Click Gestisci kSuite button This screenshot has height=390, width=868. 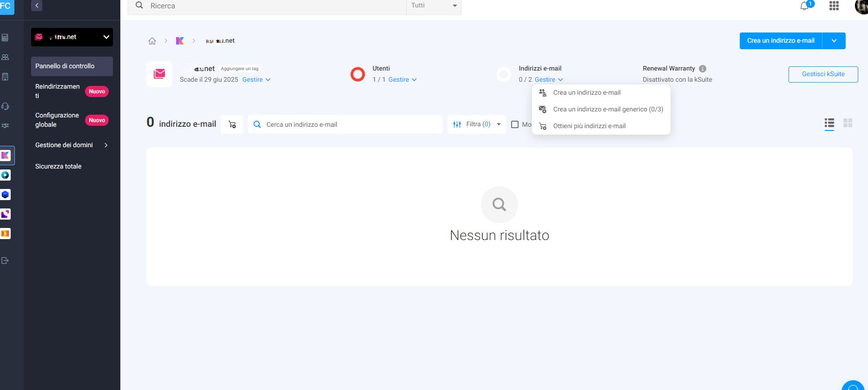point(823,74)
